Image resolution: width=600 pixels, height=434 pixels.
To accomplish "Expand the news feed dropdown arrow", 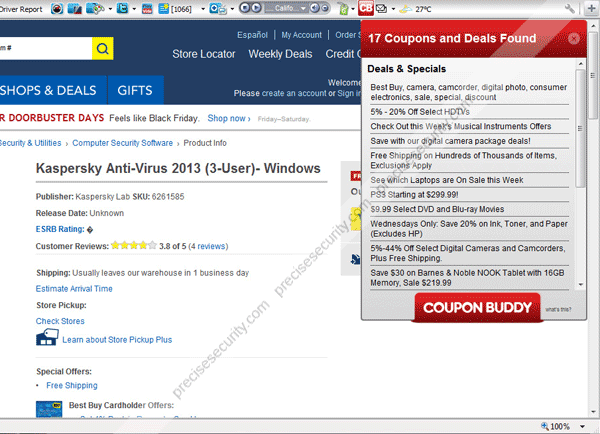I will coord(203,9).
